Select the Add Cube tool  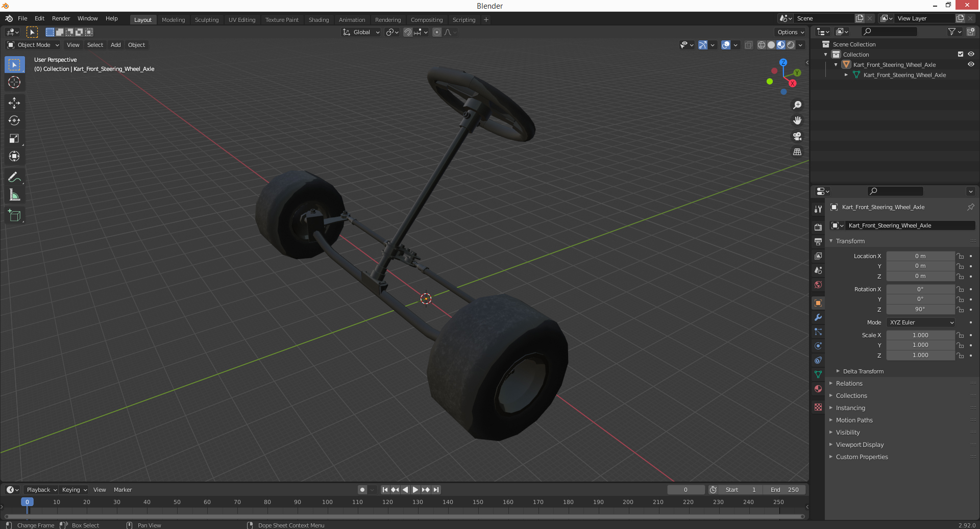pos(14,215)
